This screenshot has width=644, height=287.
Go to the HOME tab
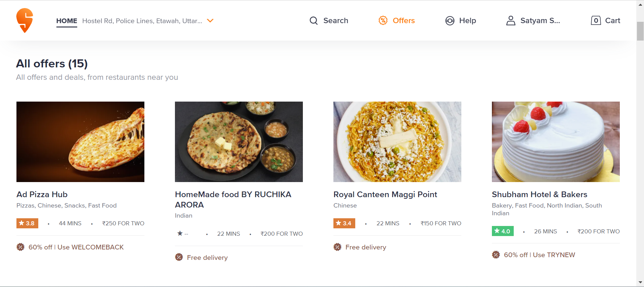click(x=66, y=21)
